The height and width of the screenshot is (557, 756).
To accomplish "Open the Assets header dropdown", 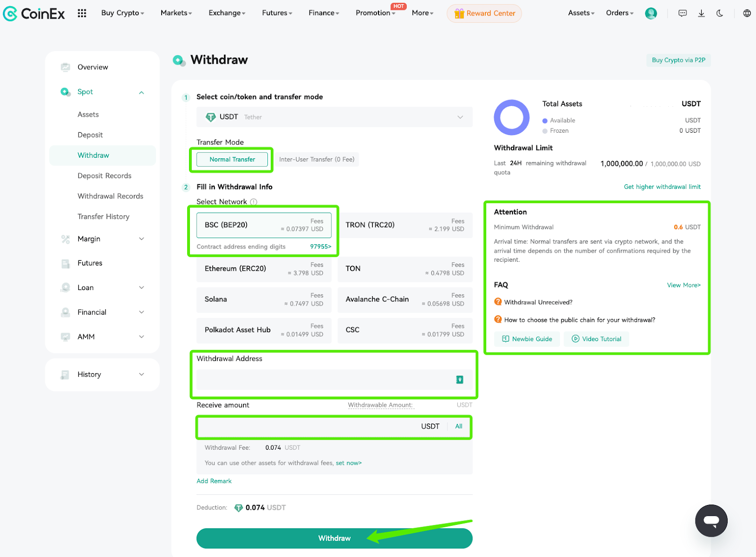I will (581, 13).
